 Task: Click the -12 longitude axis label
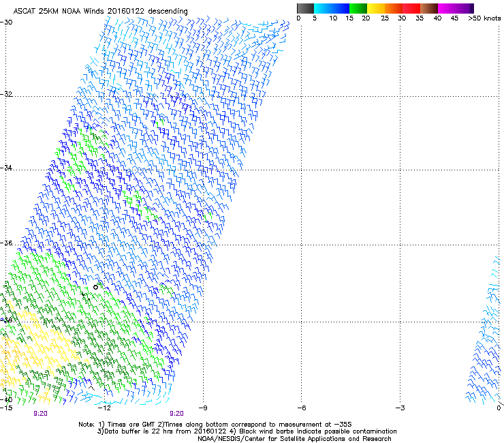tap(104, 408)
